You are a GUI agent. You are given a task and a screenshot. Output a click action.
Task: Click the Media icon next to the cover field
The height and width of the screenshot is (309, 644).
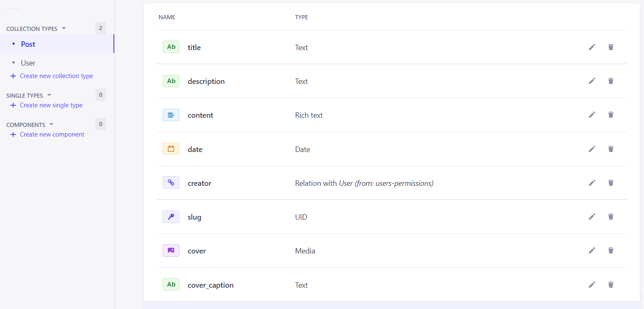[171, 250]
